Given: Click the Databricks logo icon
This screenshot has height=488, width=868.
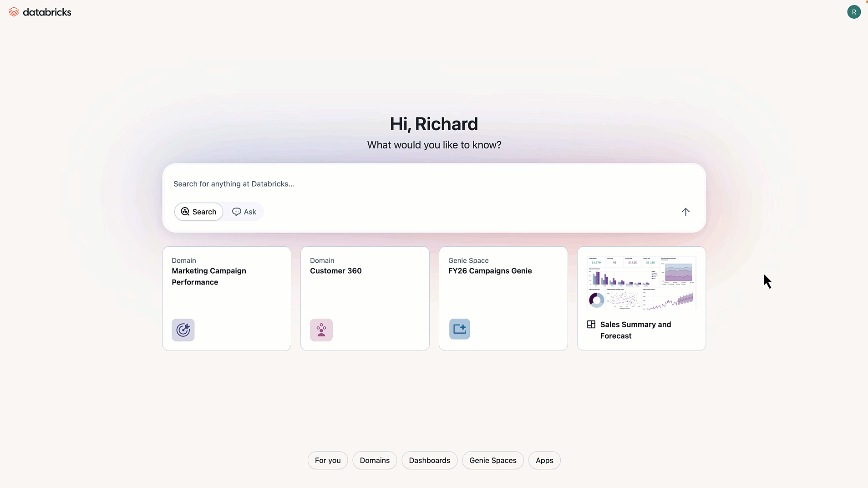Looking at the screenshot, I should [x=14, y=12].
